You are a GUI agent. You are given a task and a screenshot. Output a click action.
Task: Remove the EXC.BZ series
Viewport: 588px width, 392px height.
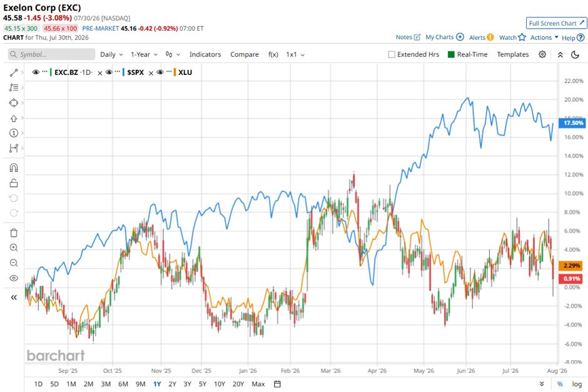[x=99, y=73]
